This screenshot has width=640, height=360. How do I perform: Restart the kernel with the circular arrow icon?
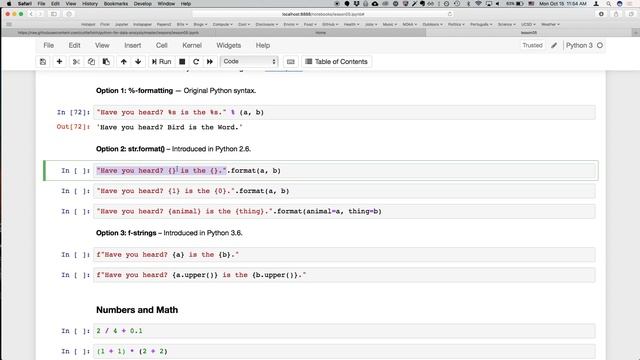[x=196, y=62]
